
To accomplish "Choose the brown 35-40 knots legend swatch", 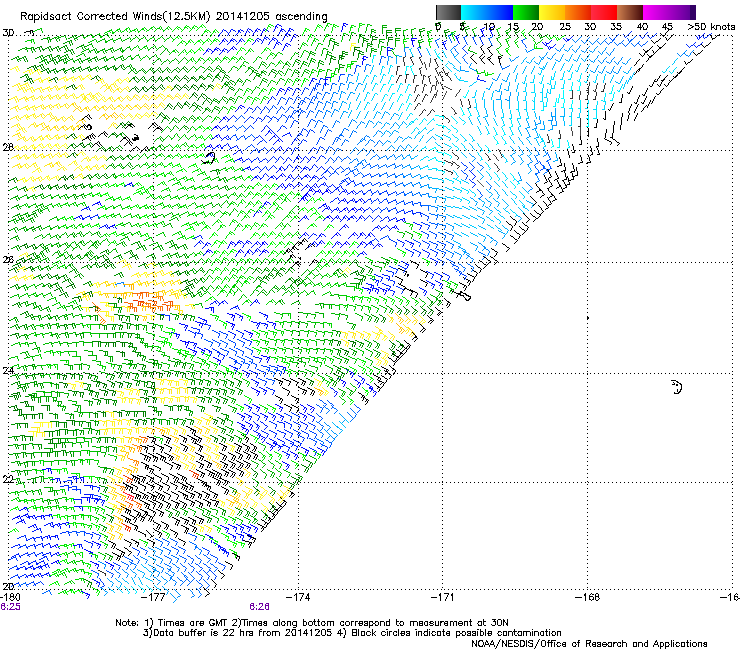I will click(x=630, y=12).
